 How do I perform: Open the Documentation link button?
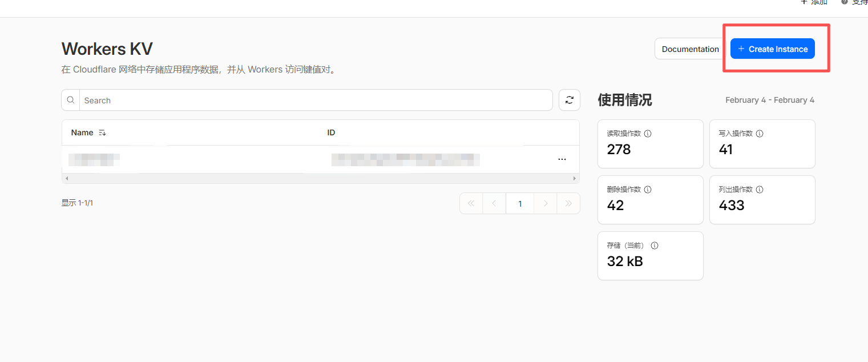690,49
